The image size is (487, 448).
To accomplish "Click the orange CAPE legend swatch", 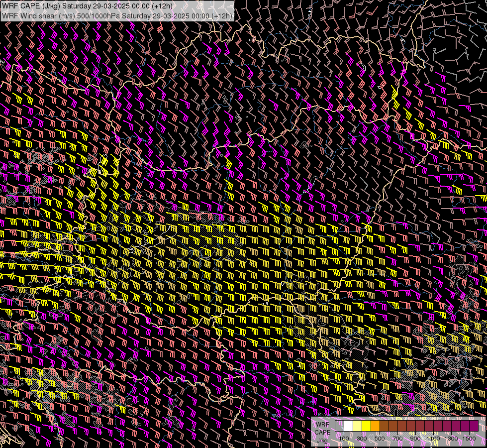I will coord(375,426).
